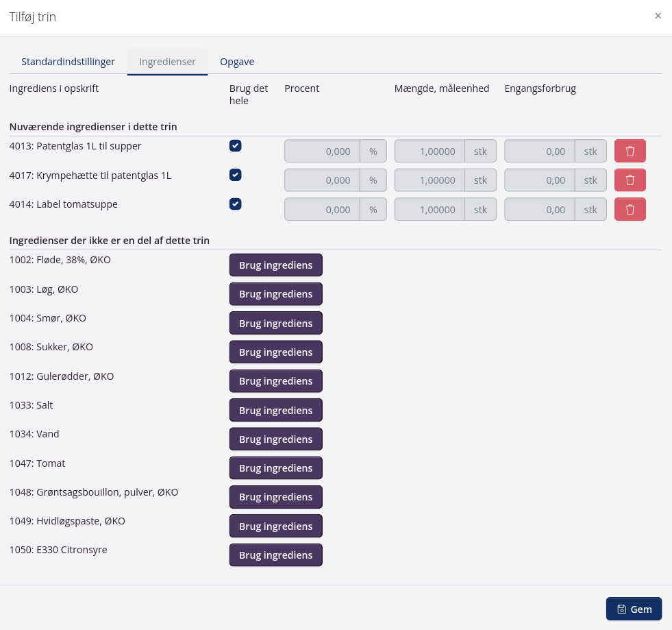Image resolution: width=672 pixels, height=630 pixels.
Task: Click Procent field for Patentglas 1L
Action: 323,152
